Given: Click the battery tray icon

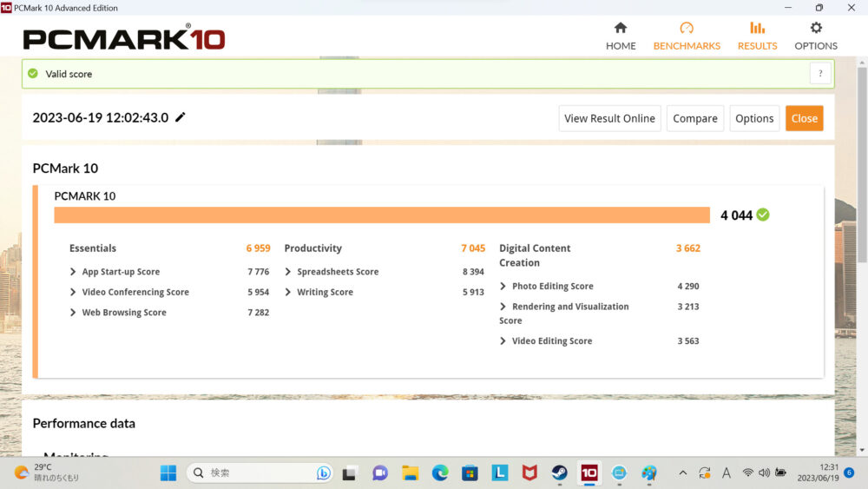Looking at the screenshot, I should 780,473.
